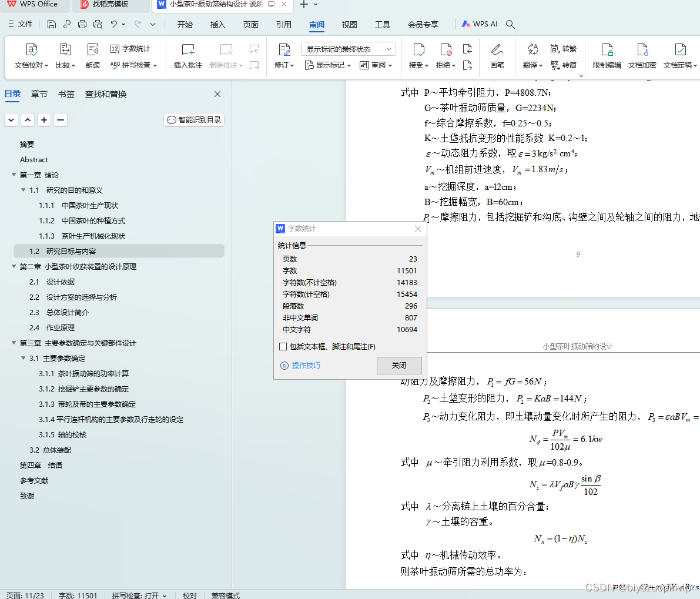
Task: Click the WPS Office home tab
Action: (x=32, y=5)
